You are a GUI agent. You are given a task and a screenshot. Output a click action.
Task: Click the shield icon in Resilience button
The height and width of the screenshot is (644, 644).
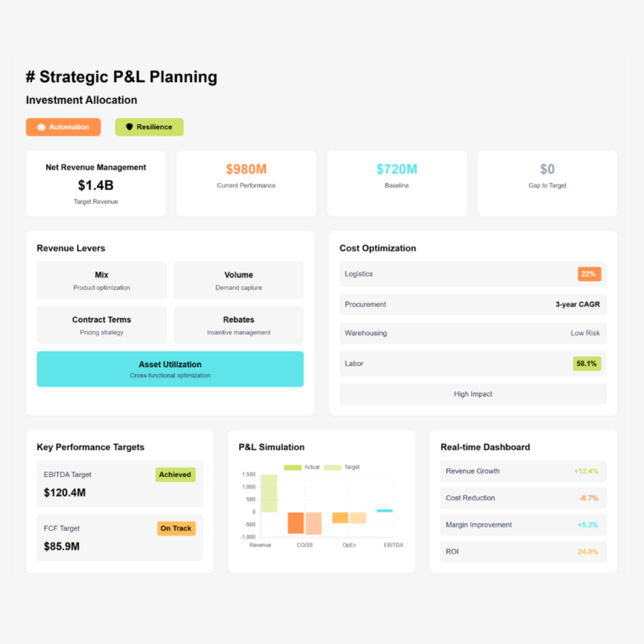(129, 127)
